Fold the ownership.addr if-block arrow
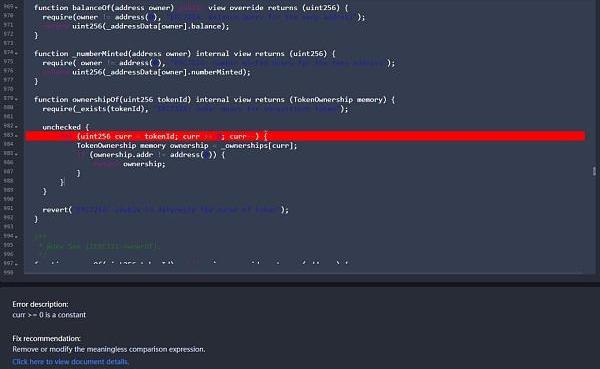Image resolution: width=600 pixels, height=369 pixels. [x=16, y=154]
